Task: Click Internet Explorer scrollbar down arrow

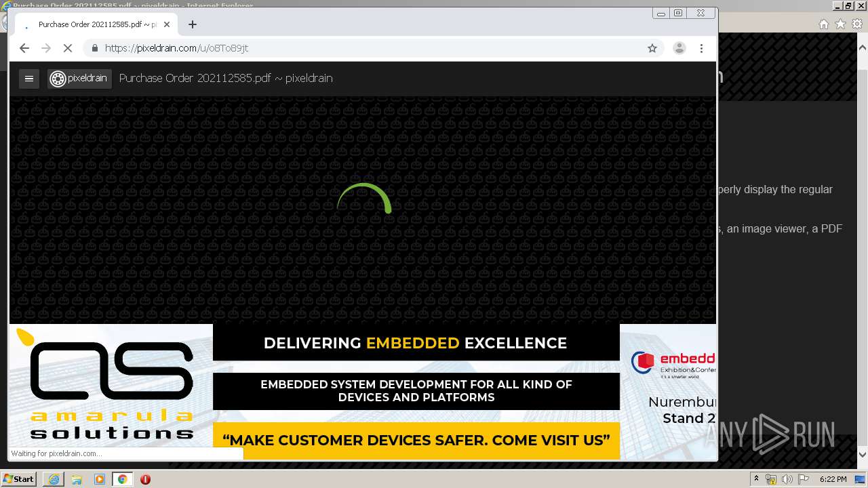Action: 863,455
